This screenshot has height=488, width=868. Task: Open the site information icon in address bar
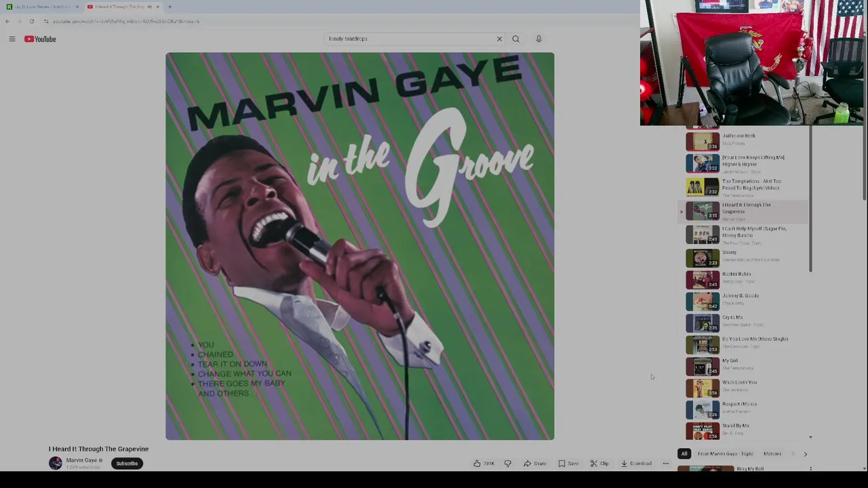tap(46, 21)
